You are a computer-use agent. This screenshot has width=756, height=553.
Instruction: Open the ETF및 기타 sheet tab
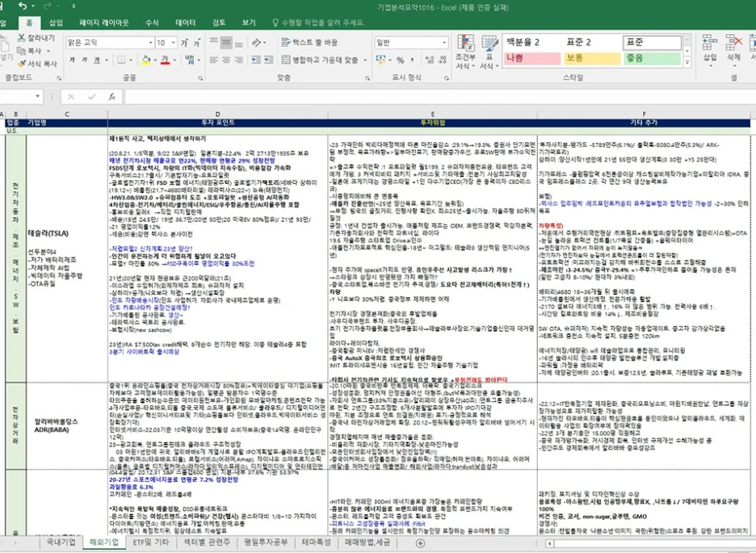pyautogui.click(x=151, y=543)
